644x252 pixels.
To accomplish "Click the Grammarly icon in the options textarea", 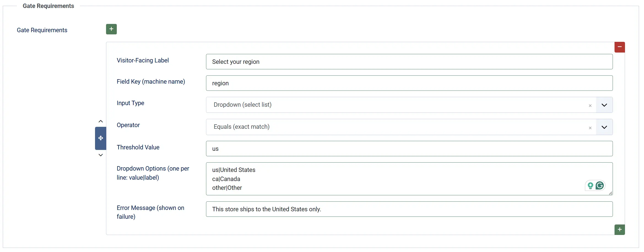I will 600,185.
